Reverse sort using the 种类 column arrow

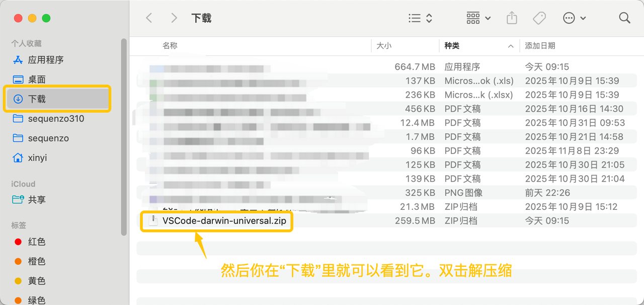[511, 46]
